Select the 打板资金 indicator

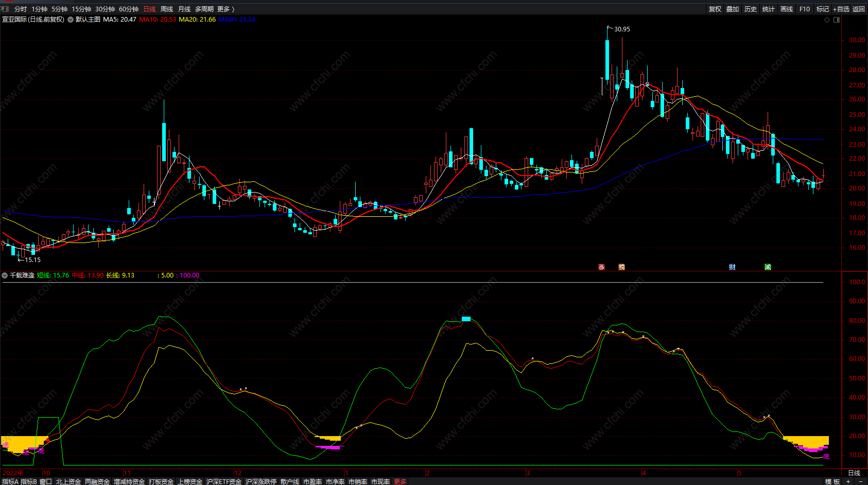point(161,481)
